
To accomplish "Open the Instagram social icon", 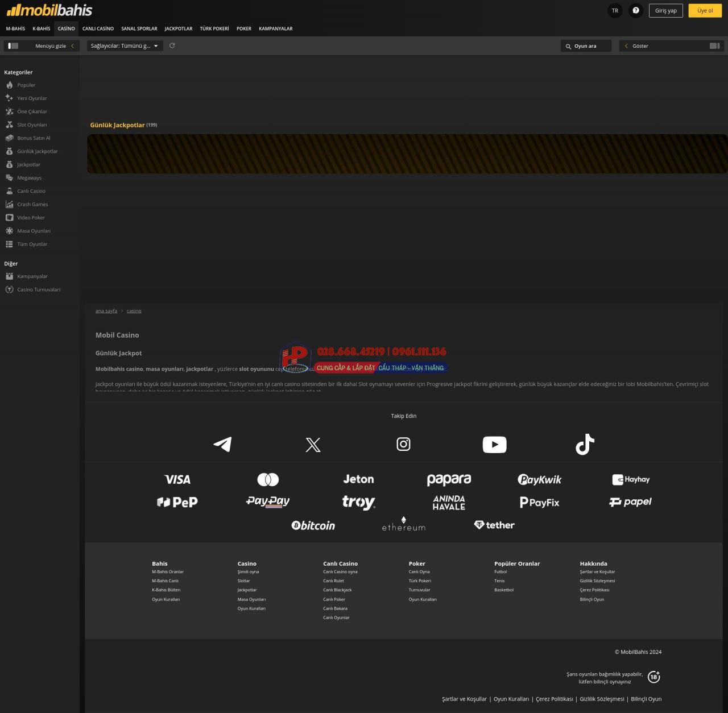I will coord(403,444).
